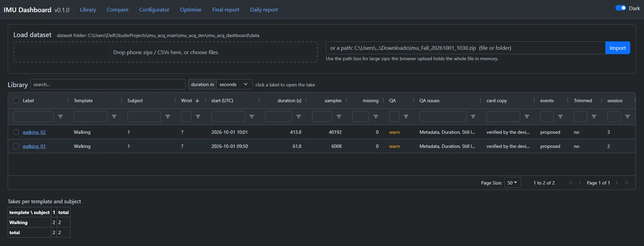
Task: Open filter menu icon for QA issues column
Action: pos(473,117)
